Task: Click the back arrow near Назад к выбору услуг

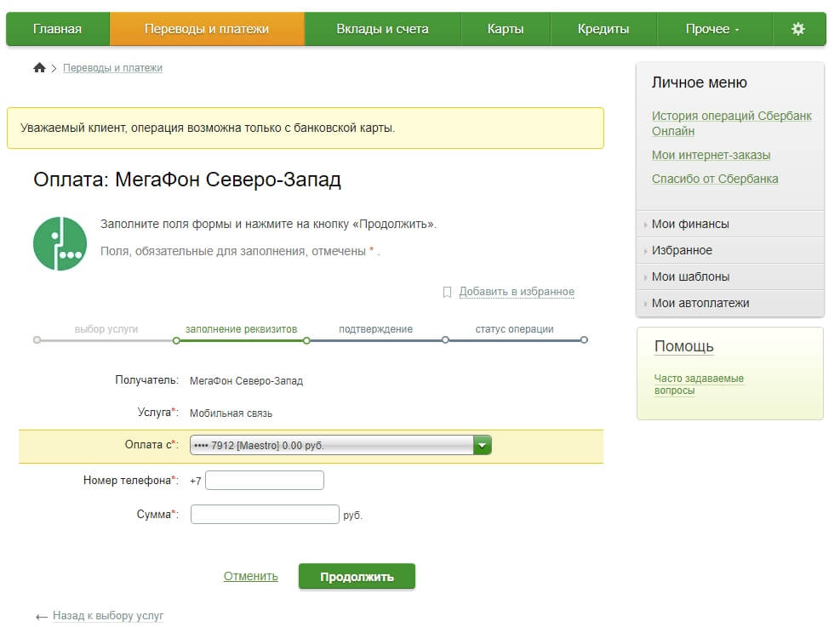Action: pos(42,616)
